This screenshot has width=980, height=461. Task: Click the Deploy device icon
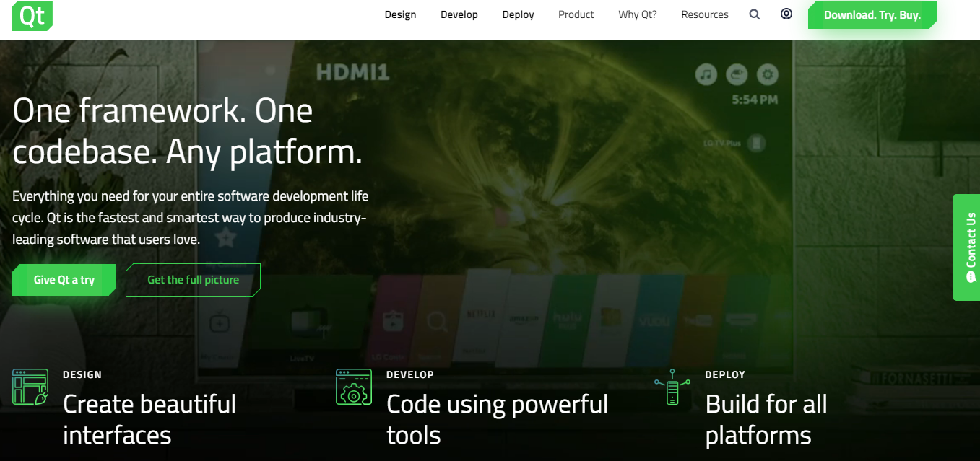pos(672,387)
